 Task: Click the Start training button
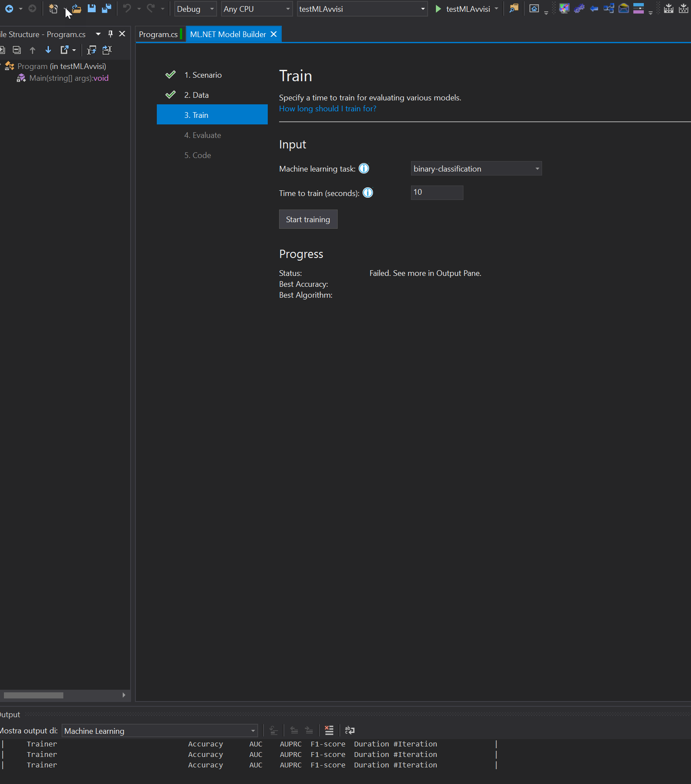[308, 219]
